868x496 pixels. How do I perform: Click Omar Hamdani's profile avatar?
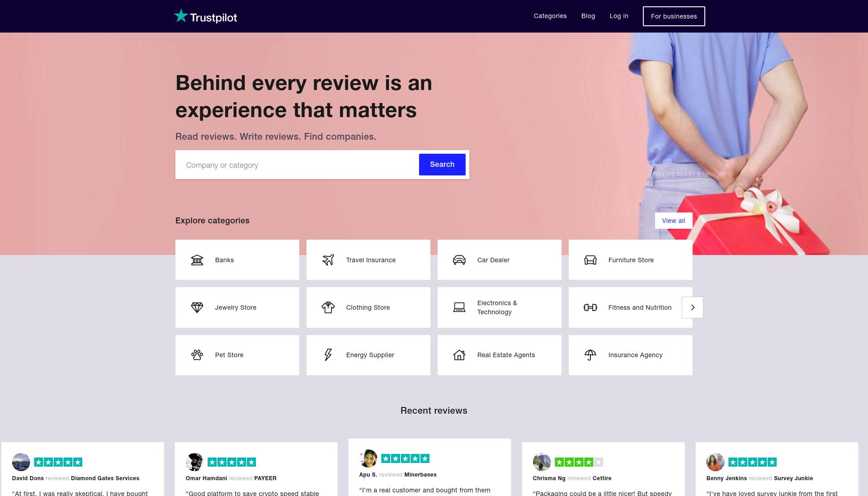(195, 462)
